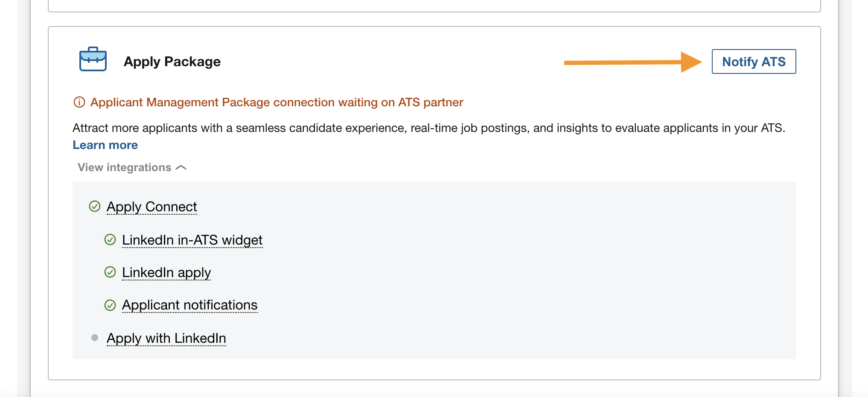Click the green check beside LinkedIn apply
Screen dimensions: 868x397
[110, 272]
